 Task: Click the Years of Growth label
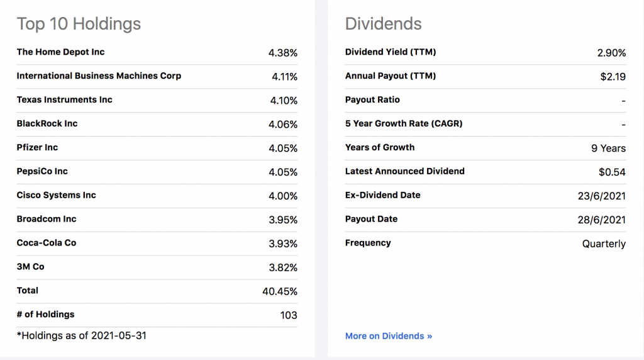pyautogui.click(x=380, y=147)
